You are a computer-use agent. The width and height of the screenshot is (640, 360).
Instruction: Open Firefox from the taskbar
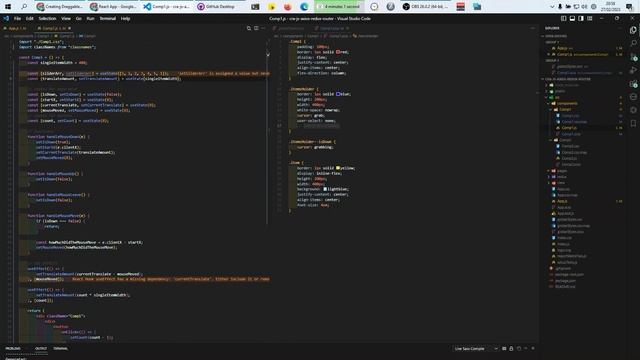point(288,7)
